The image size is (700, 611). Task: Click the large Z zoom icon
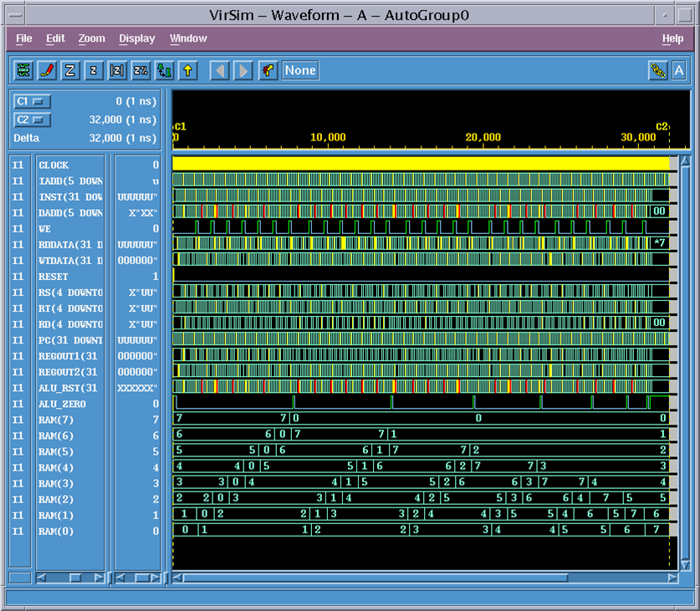(70, 70)
